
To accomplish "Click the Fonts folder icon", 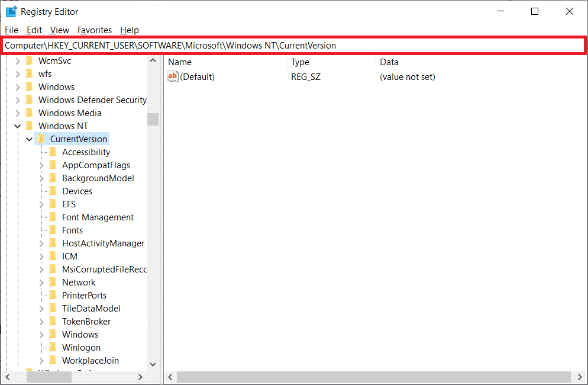I will (x=53, y=230).
